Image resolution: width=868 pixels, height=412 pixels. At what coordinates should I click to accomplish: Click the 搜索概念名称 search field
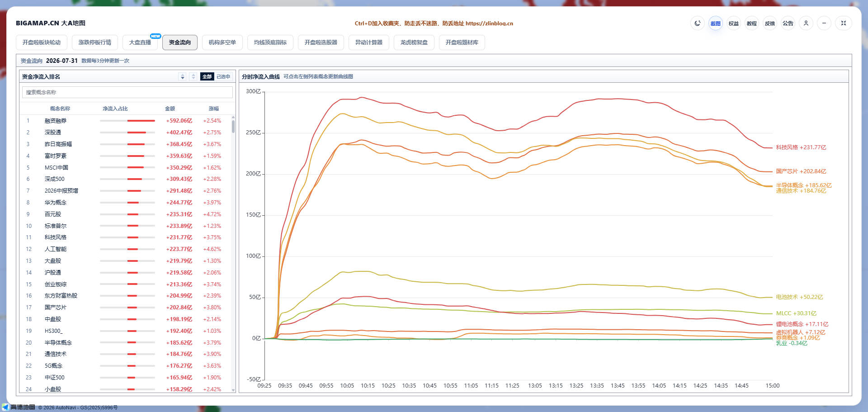[127, 92]
